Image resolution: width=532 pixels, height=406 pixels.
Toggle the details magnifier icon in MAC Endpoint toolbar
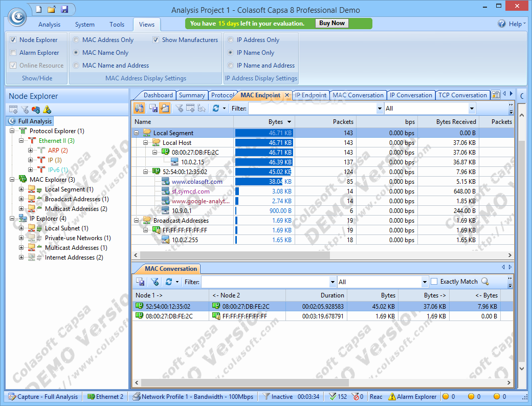tap(165, 109)
